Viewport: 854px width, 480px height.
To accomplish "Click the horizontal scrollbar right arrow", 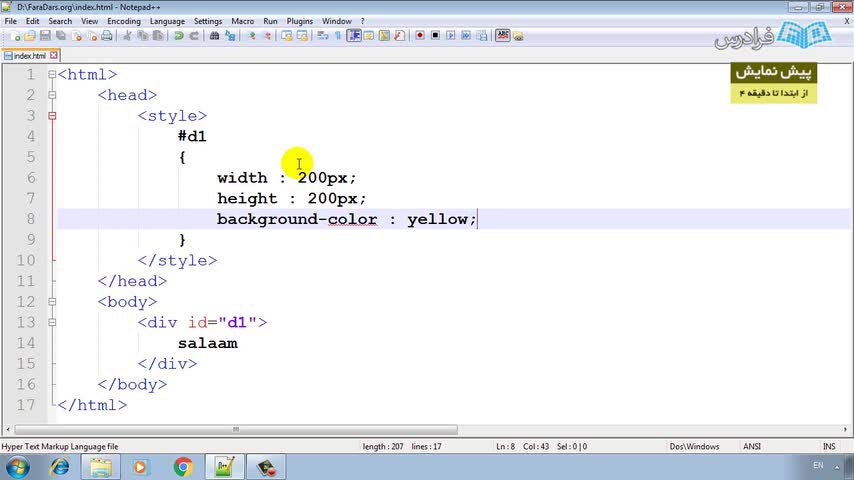I will click(x=845, y=429).
